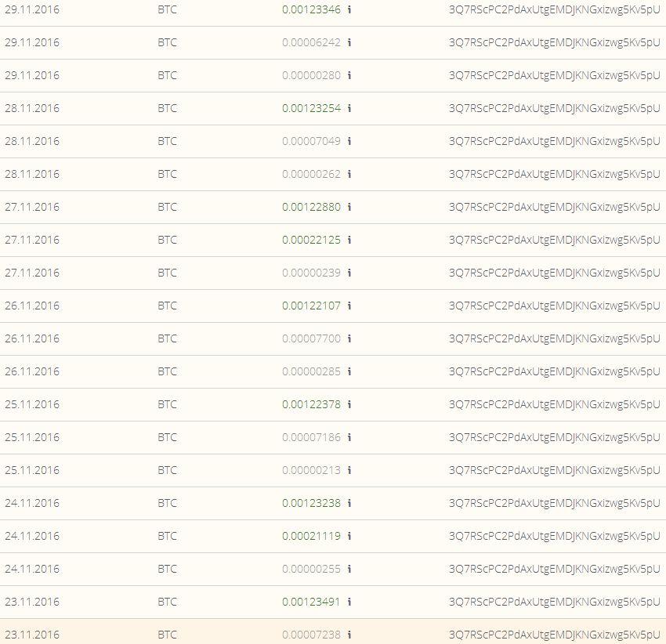The height and width of the screenshot is (644, 666).
Task: Click date in the 0.00123254 row
Action: pyautogui.click(x=32, y=108)
